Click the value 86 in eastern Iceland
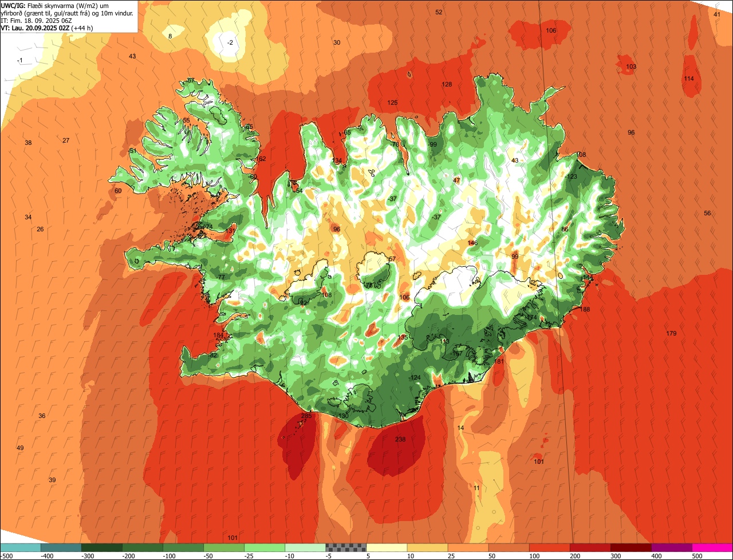 coord(565,229)
